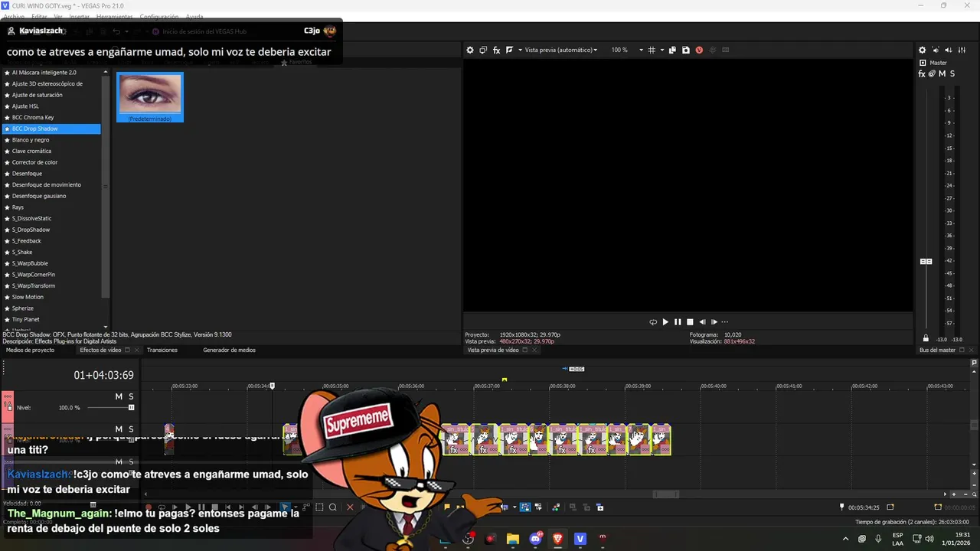Mute the Master bus
Screen dimensions: 980x551
[942, 73]
